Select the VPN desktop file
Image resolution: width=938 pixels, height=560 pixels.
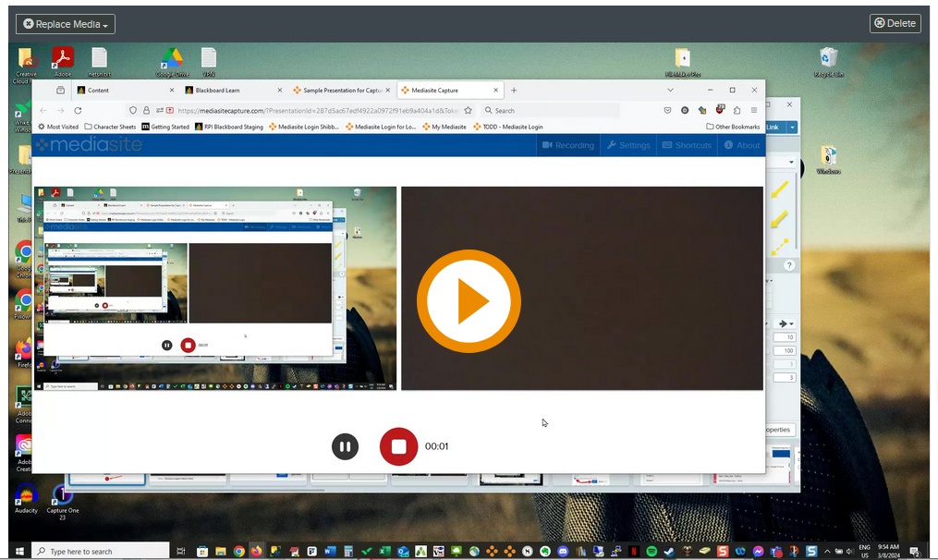(x=208, y=62)
